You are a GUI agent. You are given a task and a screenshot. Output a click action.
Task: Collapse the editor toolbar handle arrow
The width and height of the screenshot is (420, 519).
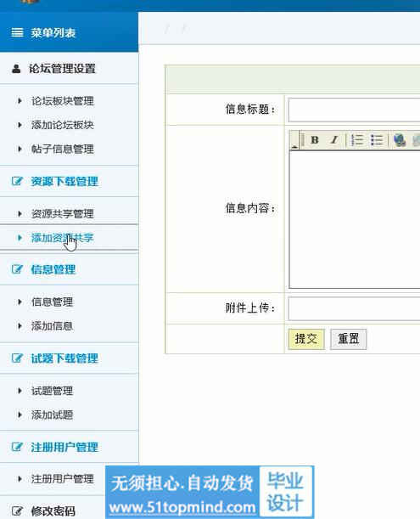(294, 140)
